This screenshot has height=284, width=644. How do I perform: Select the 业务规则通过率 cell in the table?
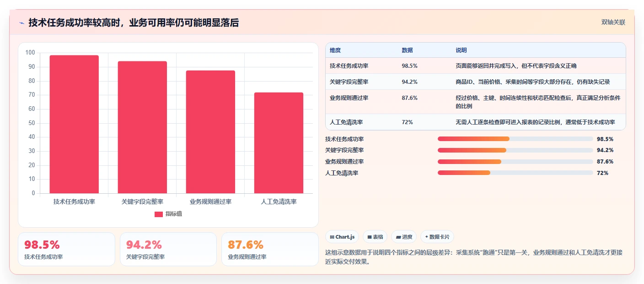[x=349, y=98]
